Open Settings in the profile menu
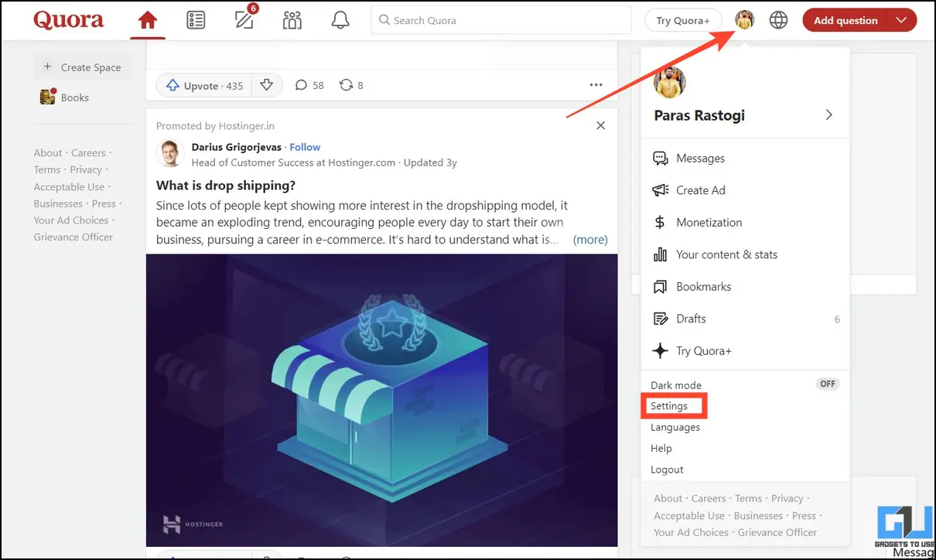 [669, 406]
